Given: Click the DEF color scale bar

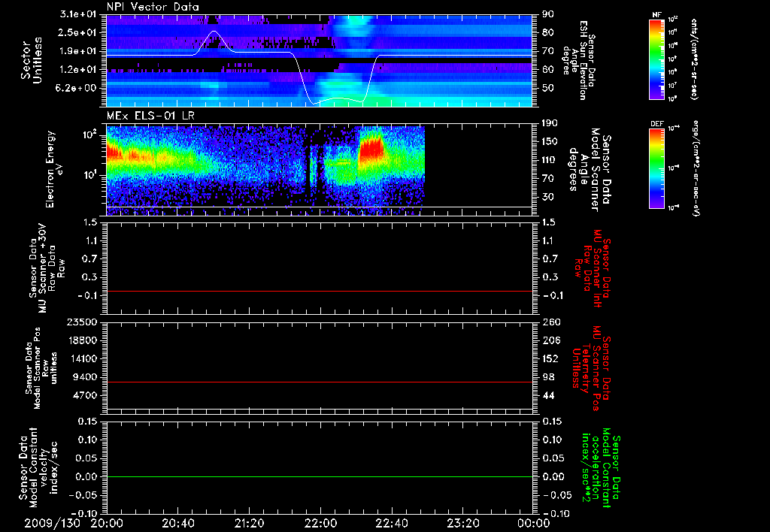Looking at the screenshot, I should point(656,168).
